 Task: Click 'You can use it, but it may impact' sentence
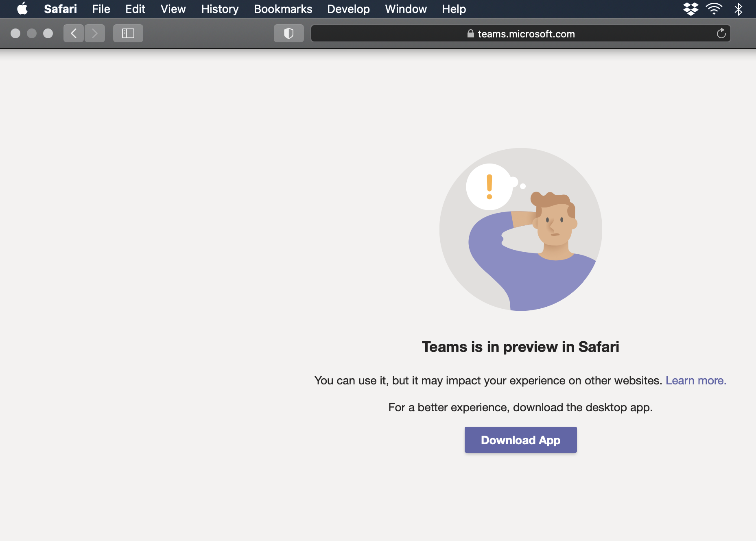pos(488,380)
